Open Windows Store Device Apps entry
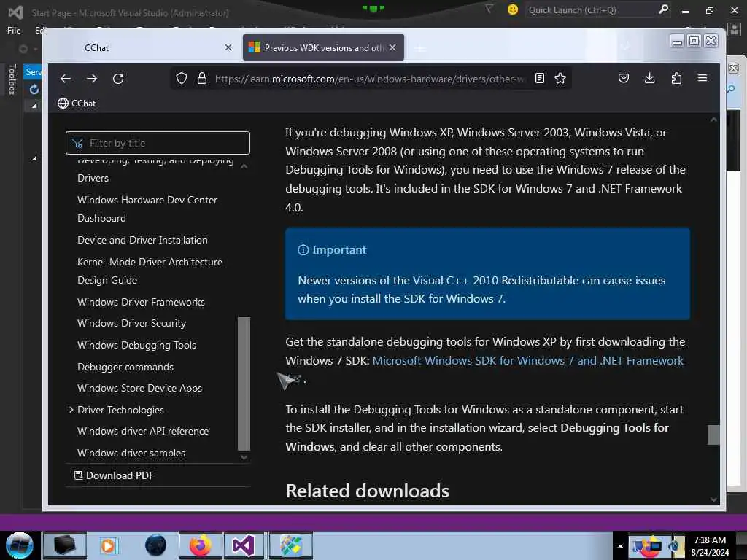The height and width of the screenshot is (560, 747). 139,388
